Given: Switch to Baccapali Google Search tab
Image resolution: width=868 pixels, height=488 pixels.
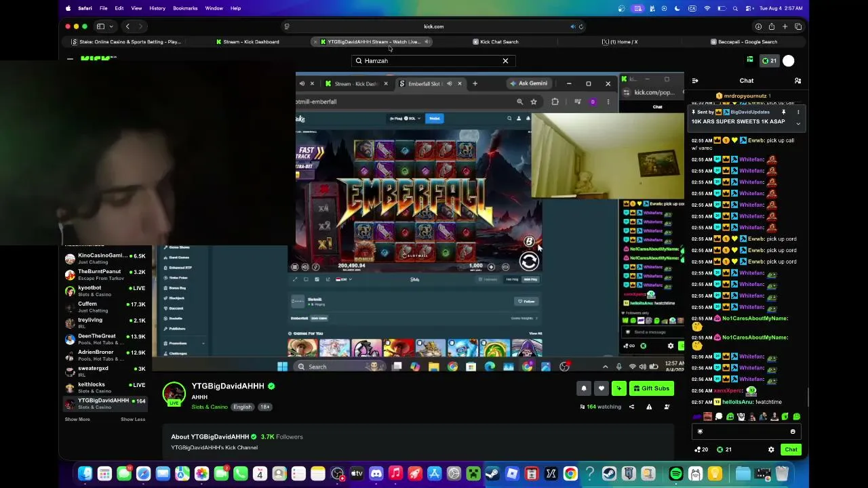Looking at the screenshot, I should pos(744,42).
